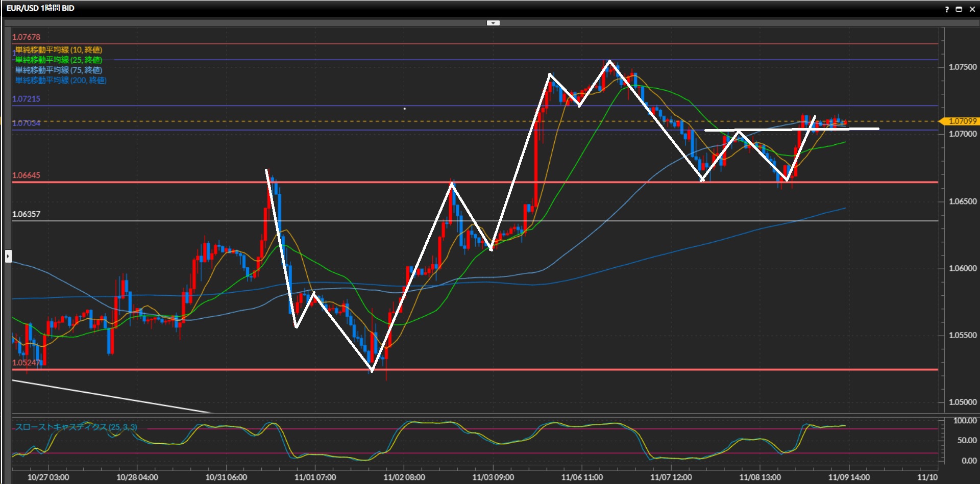Screen dimensions: 980x484
Task: Expand the collapsed toolbar arrow at top center
Action: point(493,23)
